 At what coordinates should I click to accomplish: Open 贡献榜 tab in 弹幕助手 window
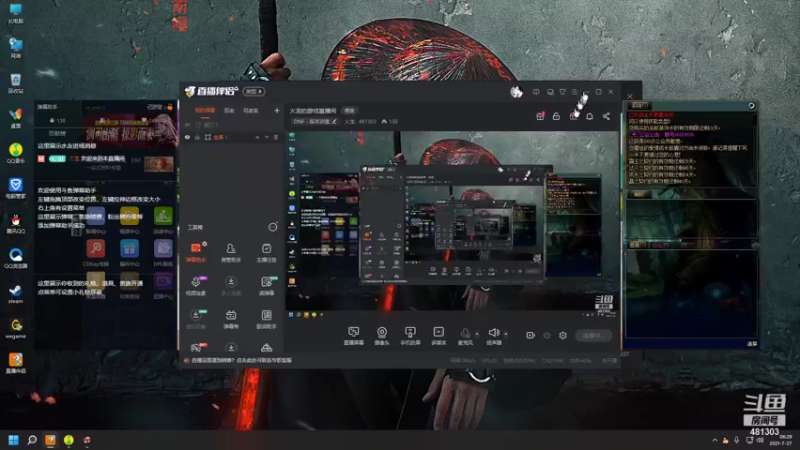click(x=57, y=133)
